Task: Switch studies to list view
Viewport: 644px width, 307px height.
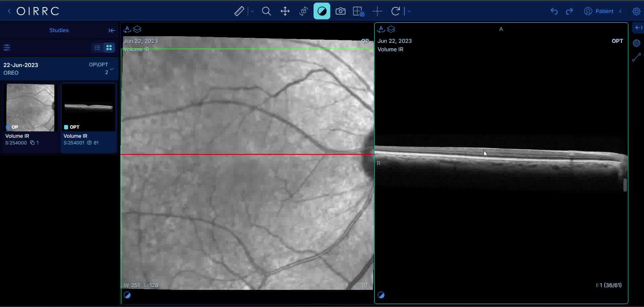Action: coord(97,48)
